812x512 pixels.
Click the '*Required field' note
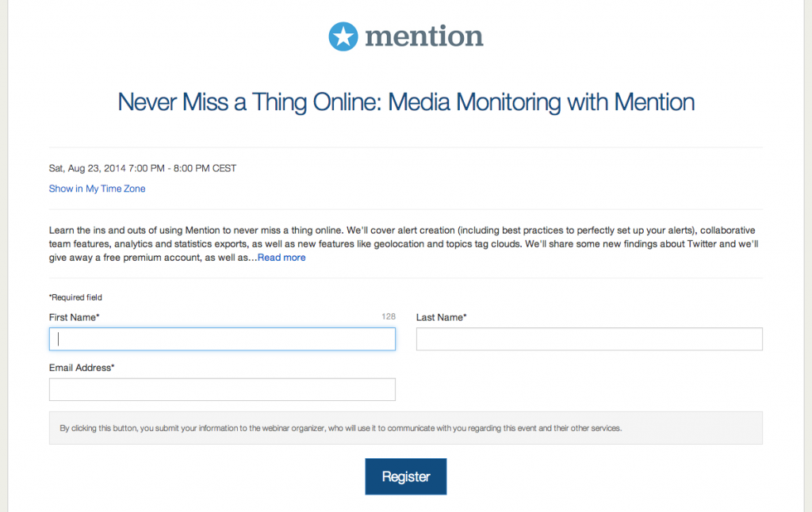pos(75,297)
